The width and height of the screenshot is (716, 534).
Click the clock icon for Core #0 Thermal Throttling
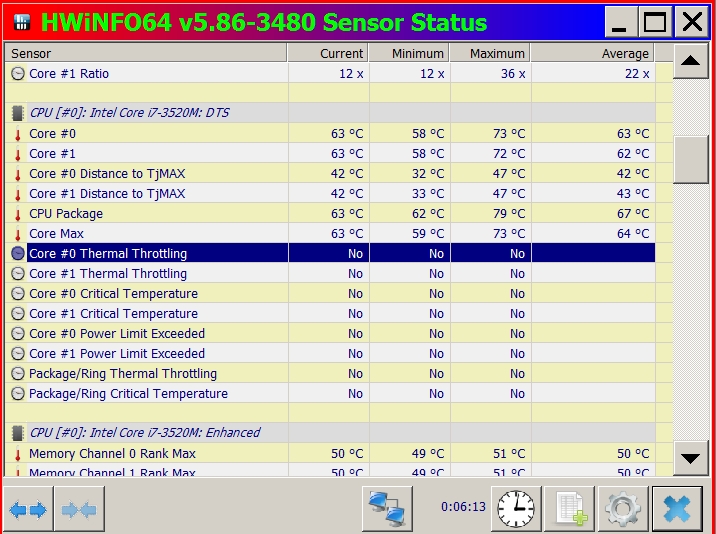[x=18, y=254]
